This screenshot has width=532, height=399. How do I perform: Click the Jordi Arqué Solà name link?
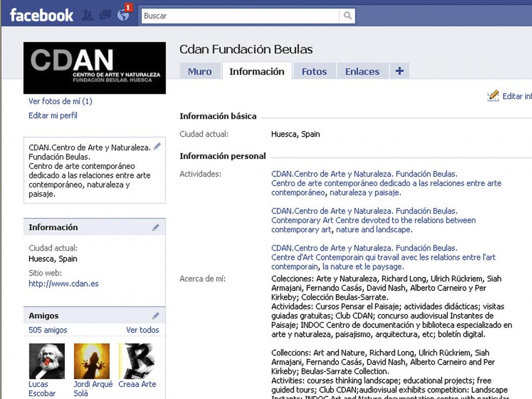(93, 389)
